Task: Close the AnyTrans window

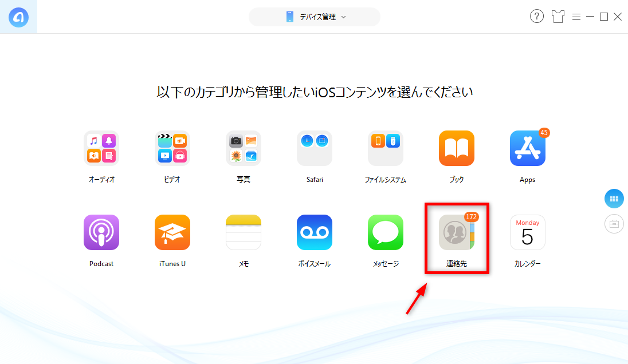Action: pyautogui.click(x=618, y=17)
